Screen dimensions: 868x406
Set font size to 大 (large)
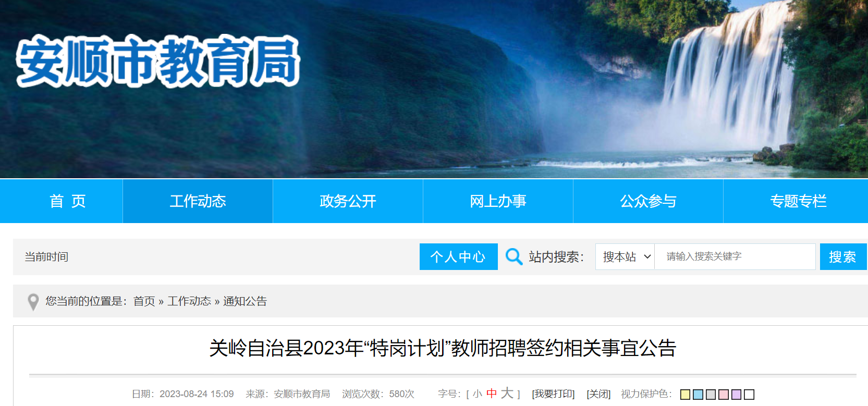pyautogui.click(x=507, y=393)
